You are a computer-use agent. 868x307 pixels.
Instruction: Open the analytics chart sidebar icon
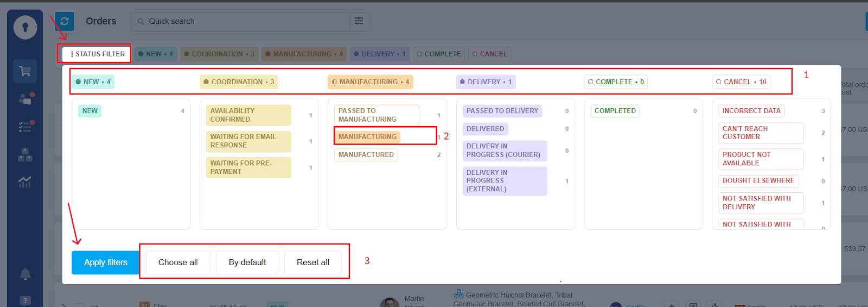click(25, 182)
